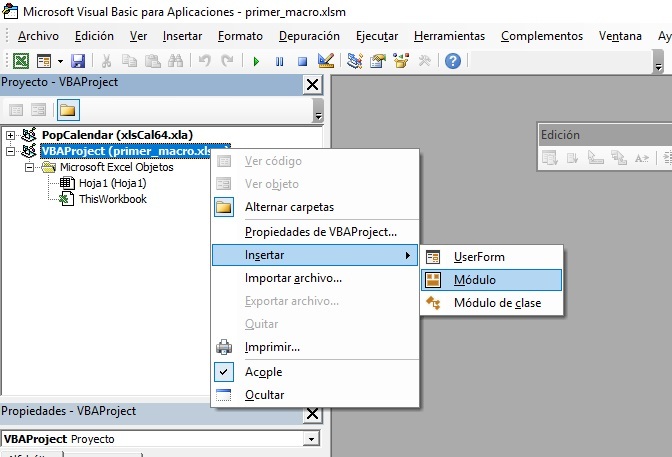Choose Módulo de clase in submenu
672x457 pixels.
click(492, 303)
